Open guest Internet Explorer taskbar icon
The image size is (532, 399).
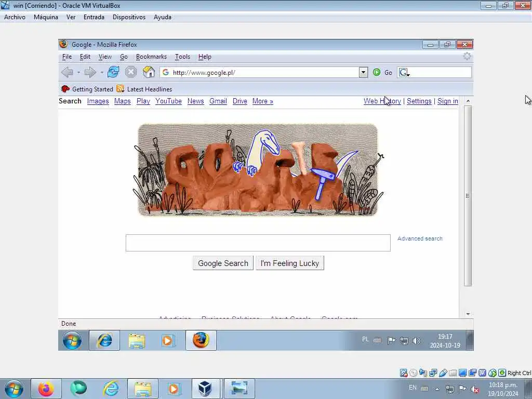(x=104, y=340)
